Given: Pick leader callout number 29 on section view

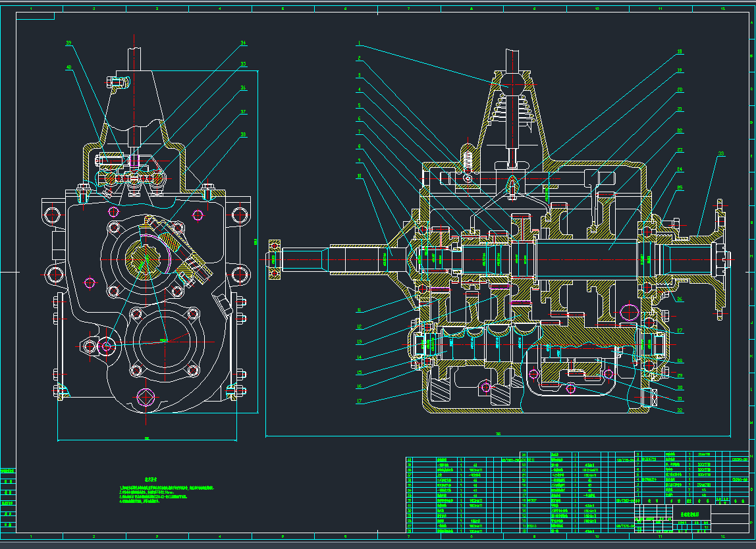Looking at the screenshot, I should [680, 375].
